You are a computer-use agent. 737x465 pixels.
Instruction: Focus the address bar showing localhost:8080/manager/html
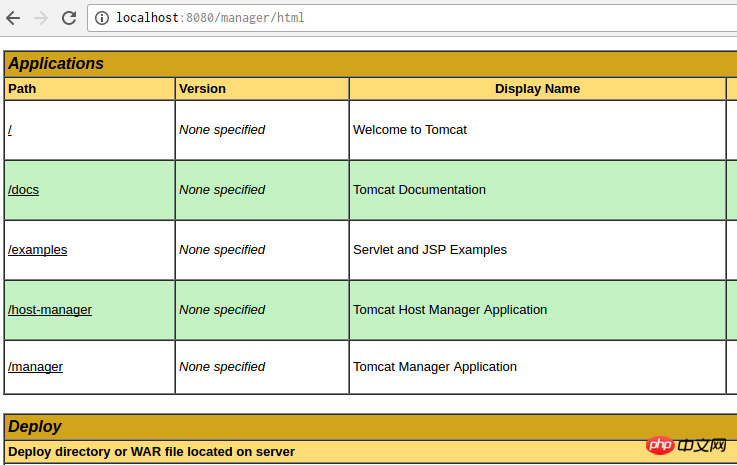click(414, 18)
